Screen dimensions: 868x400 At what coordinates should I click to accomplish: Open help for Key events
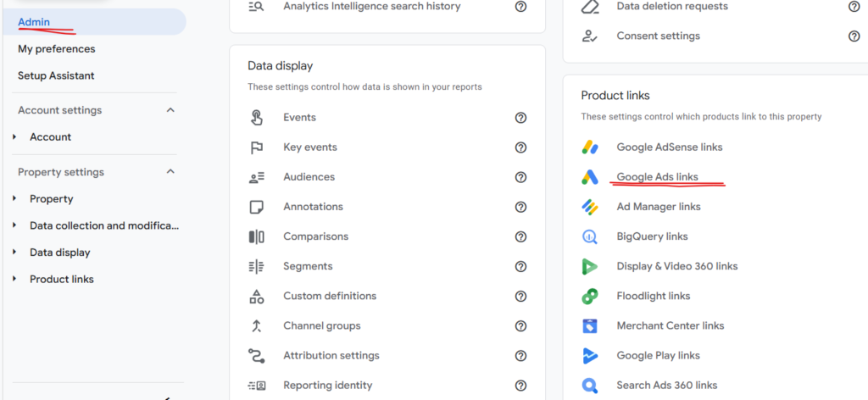[x=520, y=147]
